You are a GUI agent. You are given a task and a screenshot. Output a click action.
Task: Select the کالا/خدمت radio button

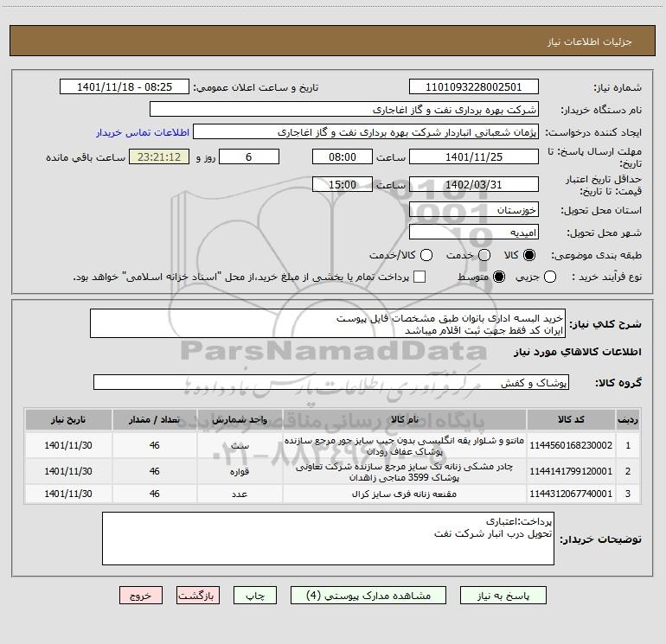(426, 255)
